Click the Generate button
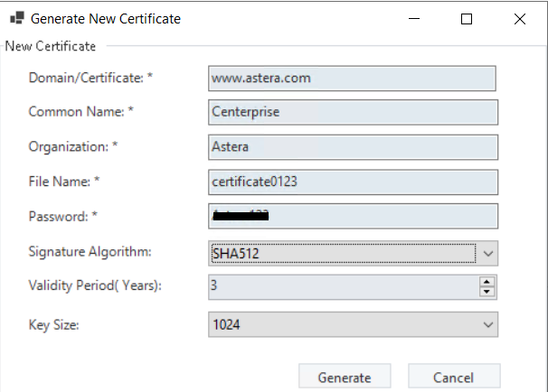 [344, 378]
